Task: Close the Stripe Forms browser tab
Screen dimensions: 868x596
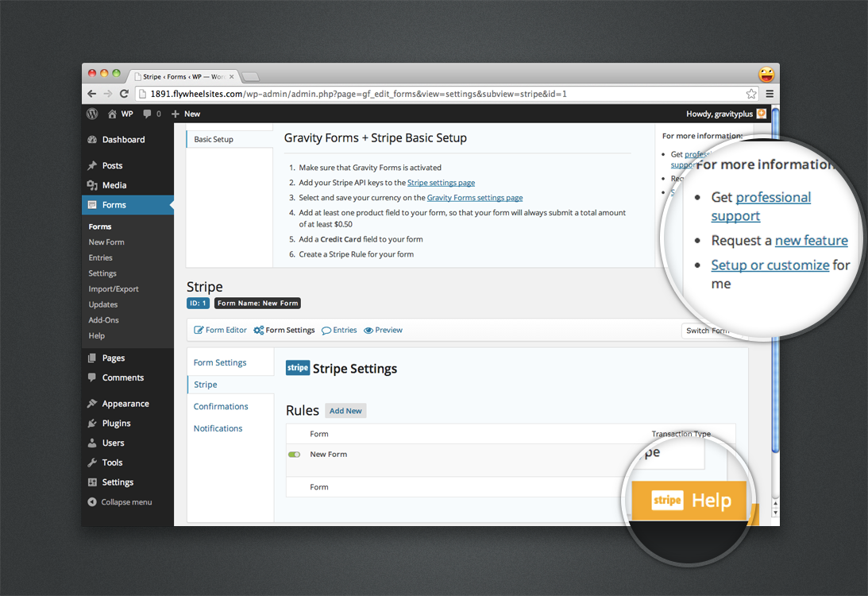Action: coord(231,77)
